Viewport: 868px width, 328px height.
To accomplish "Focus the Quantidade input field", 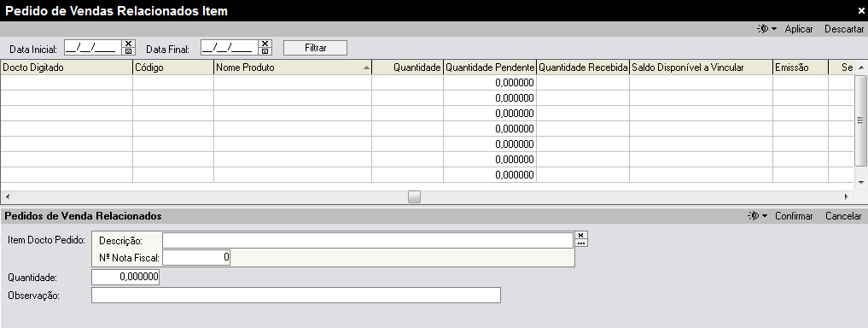I will click(125, 277).
